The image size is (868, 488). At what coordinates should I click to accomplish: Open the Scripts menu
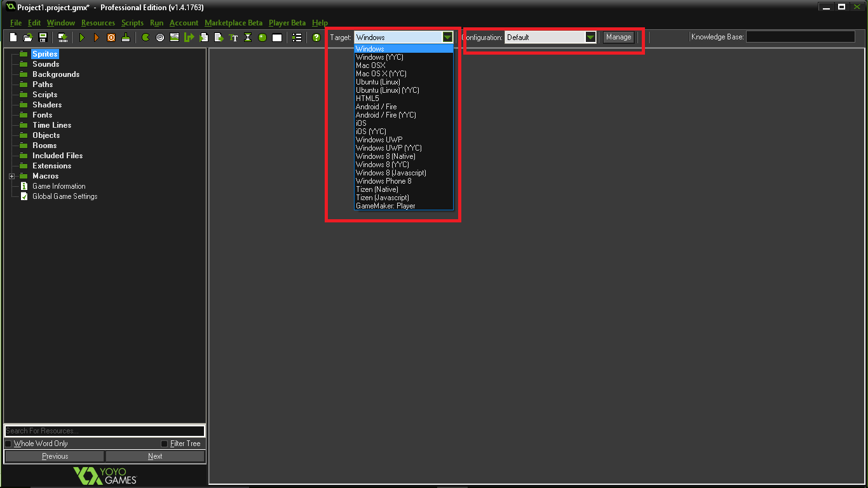[x=132, y=23]
